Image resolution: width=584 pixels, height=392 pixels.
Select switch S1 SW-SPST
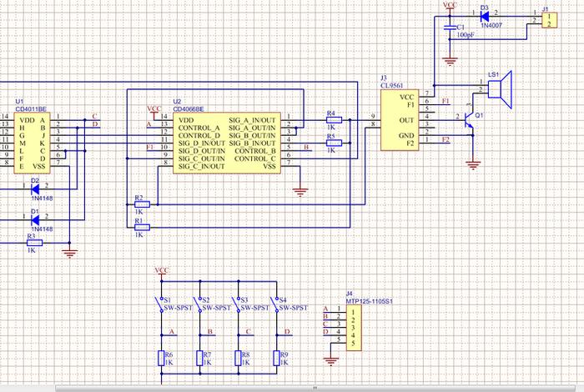click(x=159, y=304)
